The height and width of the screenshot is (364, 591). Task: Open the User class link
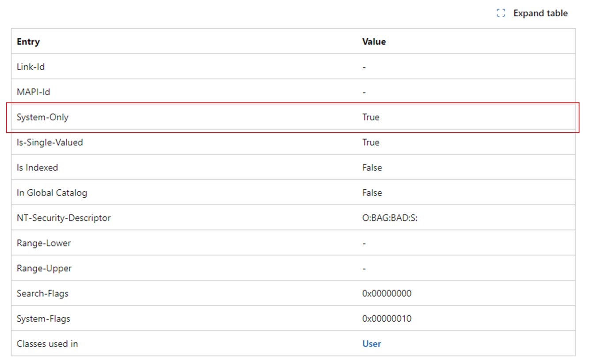(x=371, y=343)
